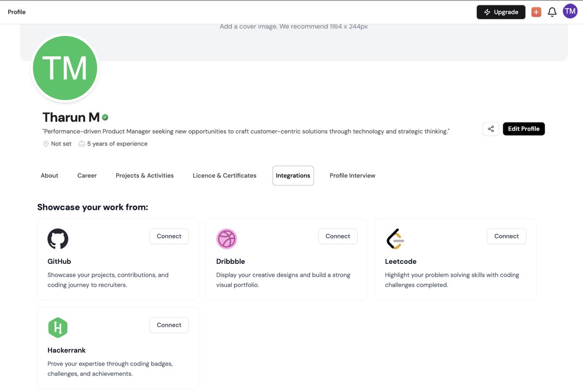Click the Upgrade button
This screenshot has width=583, height=392.
pos(501,11)
